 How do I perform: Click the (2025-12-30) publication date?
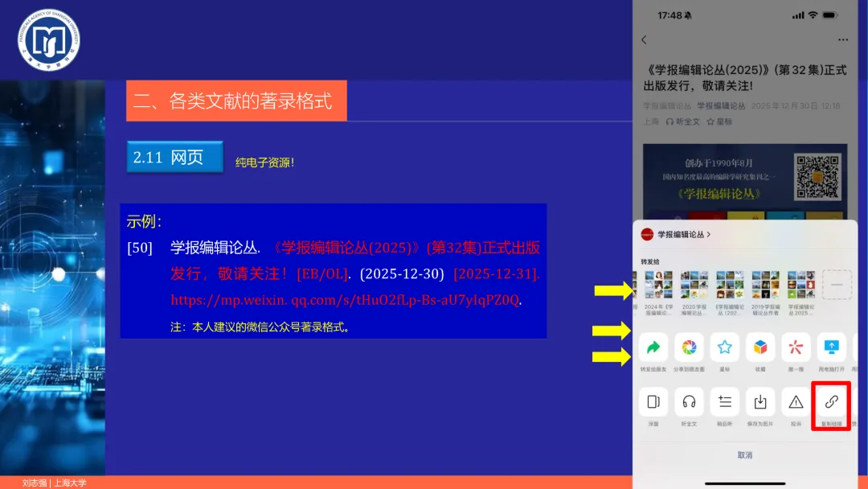[402, 273]
